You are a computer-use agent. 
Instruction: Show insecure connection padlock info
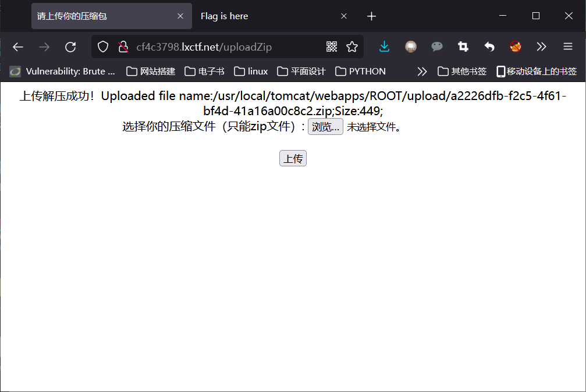(123, 47)
